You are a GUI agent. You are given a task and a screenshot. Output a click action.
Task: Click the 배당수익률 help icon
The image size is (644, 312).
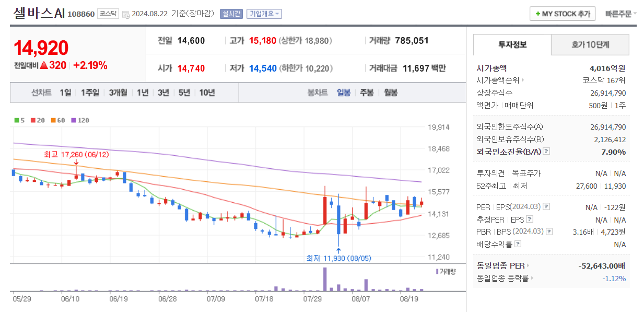pos(517,244)
